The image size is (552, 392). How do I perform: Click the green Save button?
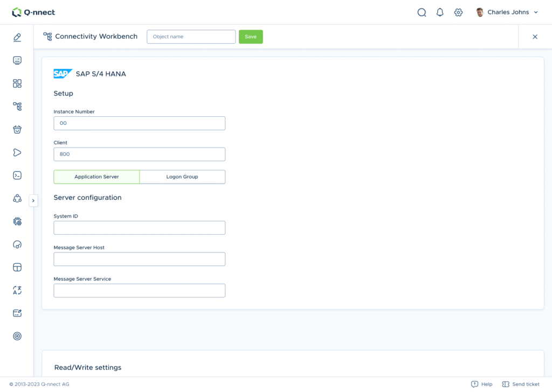click(251, 37)
